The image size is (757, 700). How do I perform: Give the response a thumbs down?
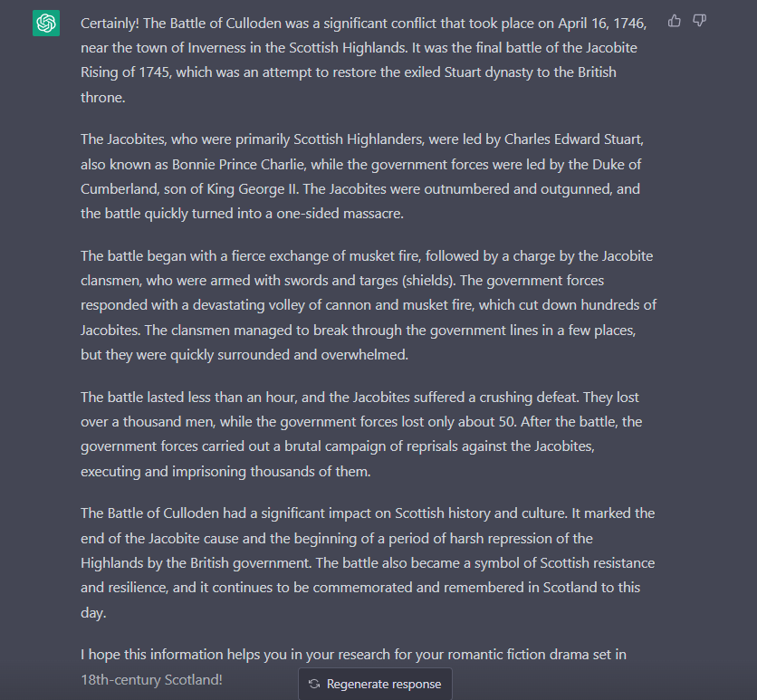click(x=699, y=21)
